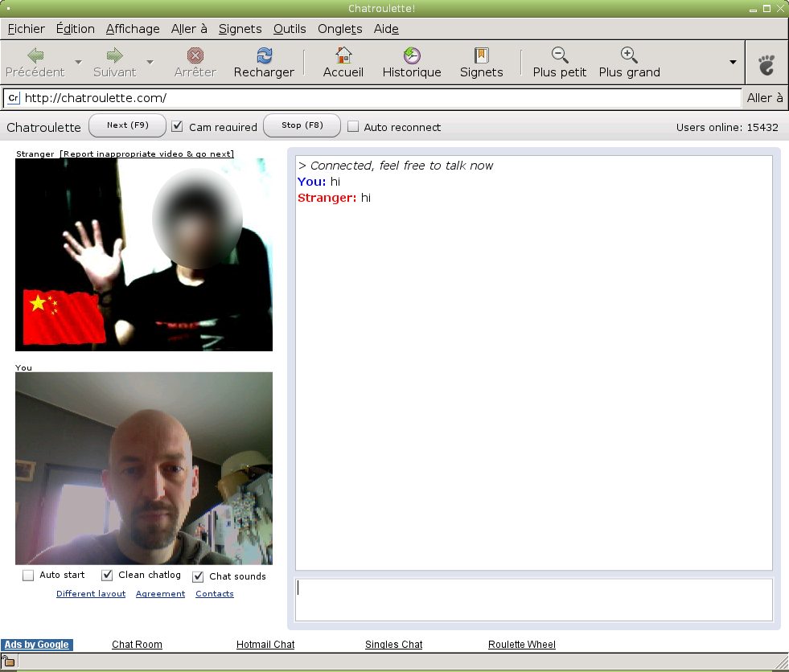The image size is (789, 672).
Task: Open the Aller à menu
Action: (189, 29)
